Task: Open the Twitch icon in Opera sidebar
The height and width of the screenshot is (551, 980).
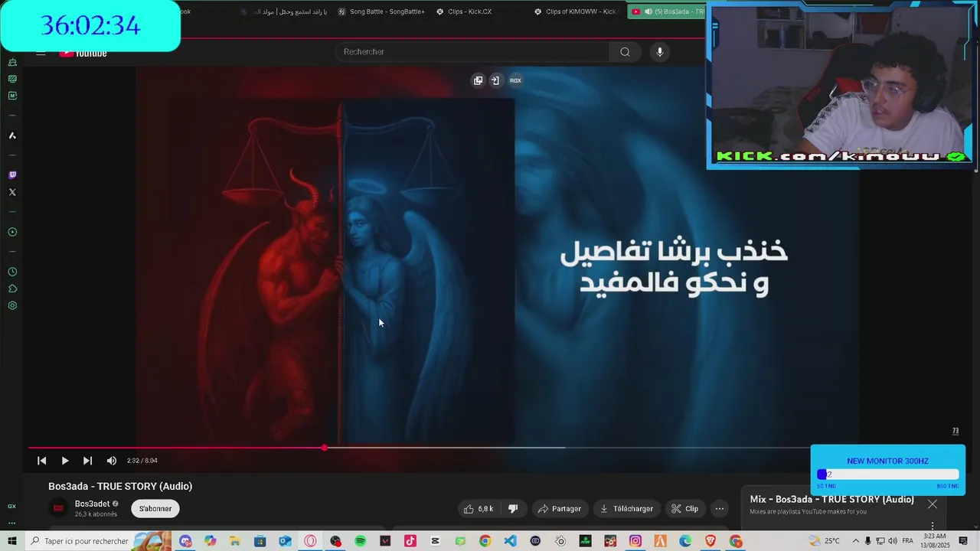Action: tap(12, 175)
